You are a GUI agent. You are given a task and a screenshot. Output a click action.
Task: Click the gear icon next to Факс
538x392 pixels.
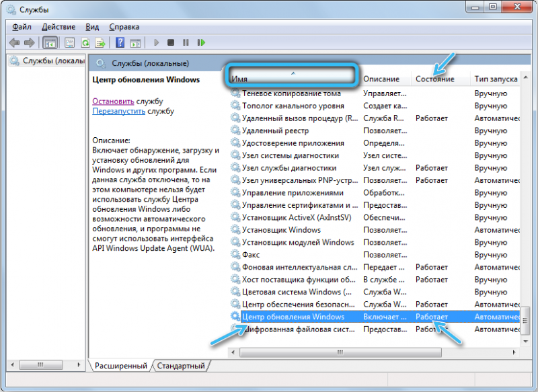[235, 254]
